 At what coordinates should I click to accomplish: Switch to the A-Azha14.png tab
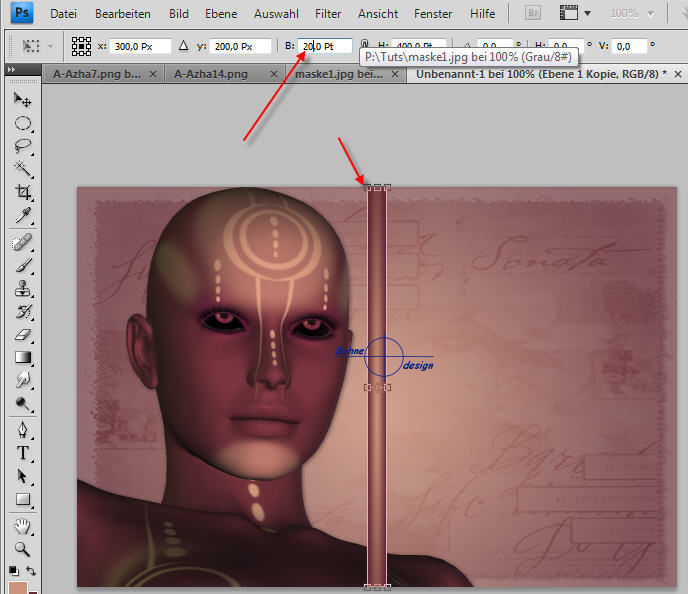208,74
